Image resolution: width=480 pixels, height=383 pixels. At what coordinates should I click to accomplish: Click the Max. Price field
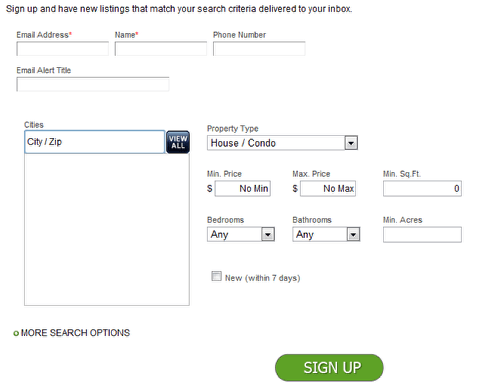[328, 189]
